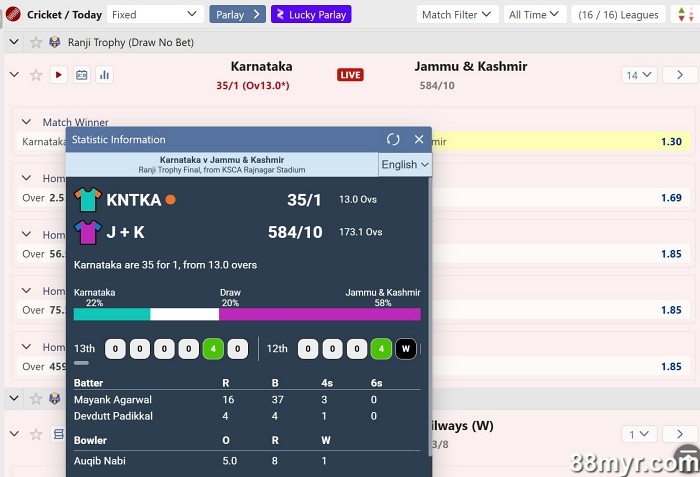The height and width of the screenshot is (477, 700).
Task: Select batter Devdutt Padikkal row
Action: pyautogui.click(x=247, y=416)
